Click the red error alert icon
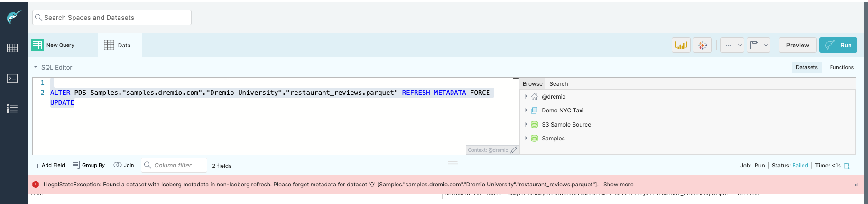 click(36, 185)
